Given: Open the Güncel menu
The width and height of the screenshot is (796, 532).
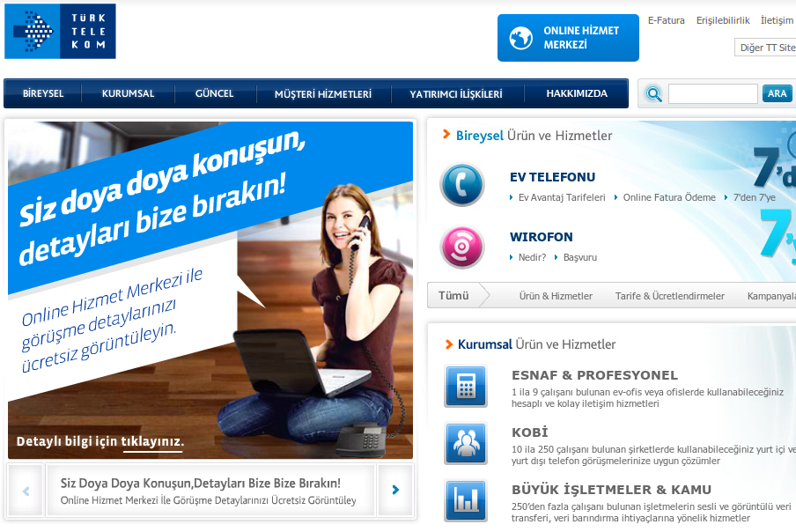Looking at the screenshot, I should [x=214, y=93].
